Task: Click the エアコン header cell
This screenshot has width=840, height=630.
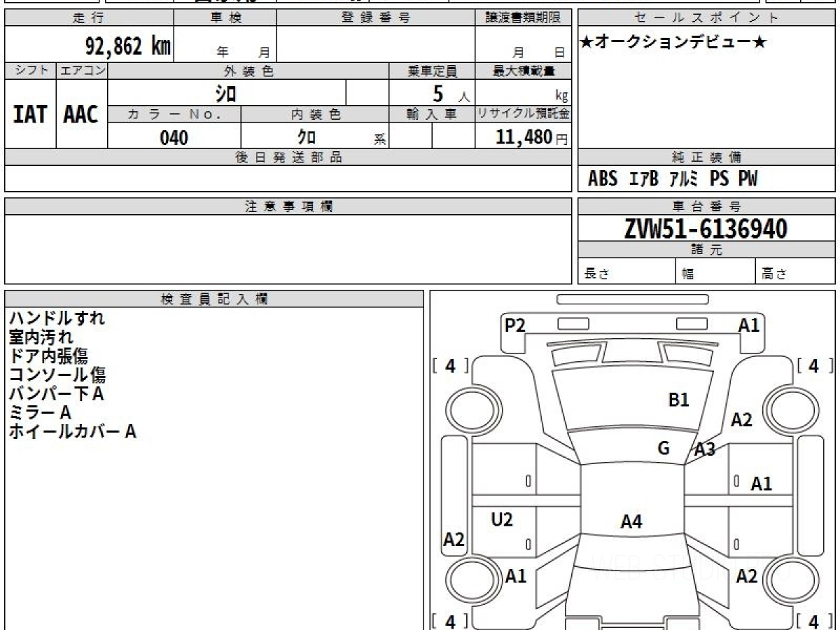Action: [82, 71]
